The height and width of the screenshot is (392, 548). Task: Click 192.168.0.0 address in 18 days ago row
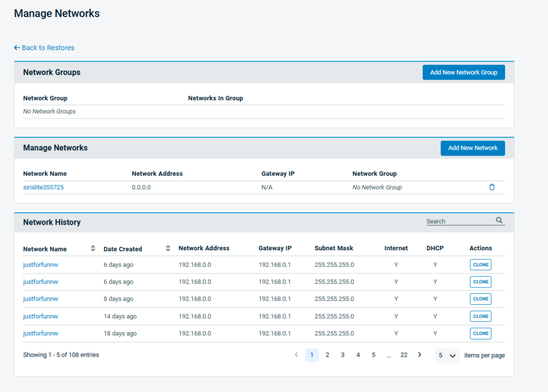(195, 334)
